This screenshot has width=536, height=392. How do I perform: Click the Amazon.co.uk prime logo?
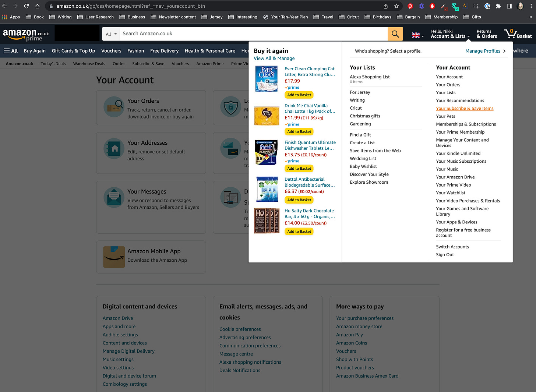point(26,34)
